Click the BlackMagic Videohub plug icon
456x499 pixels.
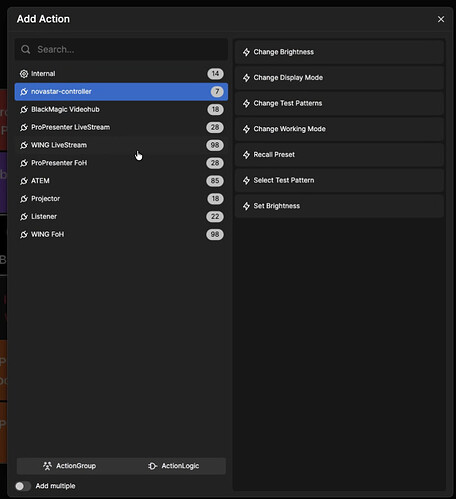click(x=24, y=110)
